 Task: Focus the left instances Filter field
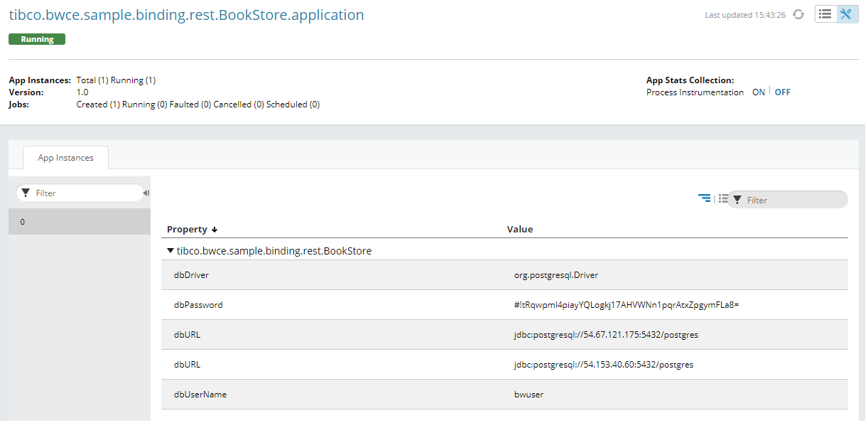pos(80,193)
